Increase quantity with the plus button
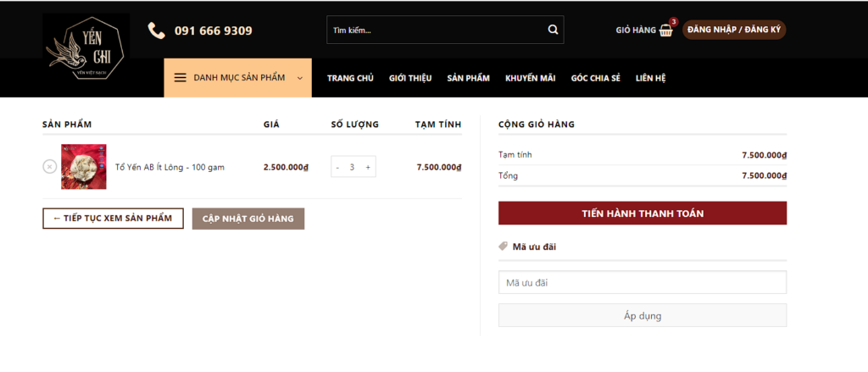The width and height of the screenshot is (868, 372). [x=368, y=167]
